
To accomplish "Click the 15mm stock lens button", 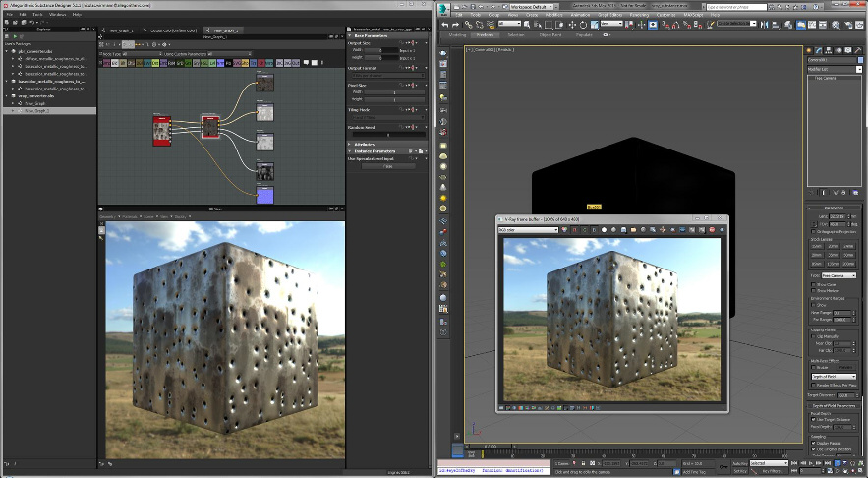I will [x=817, y=246].
